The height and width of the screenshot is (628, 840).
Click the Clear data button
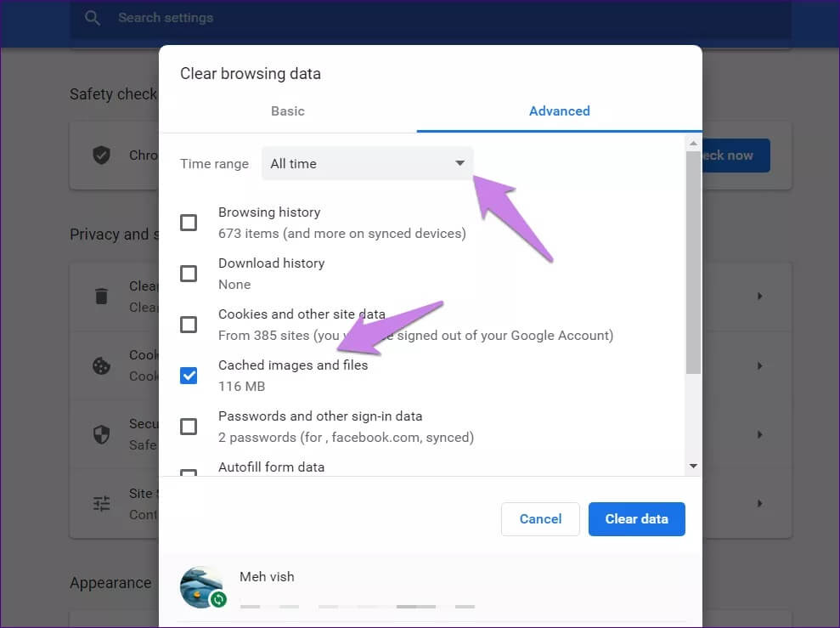coord(636,519)
